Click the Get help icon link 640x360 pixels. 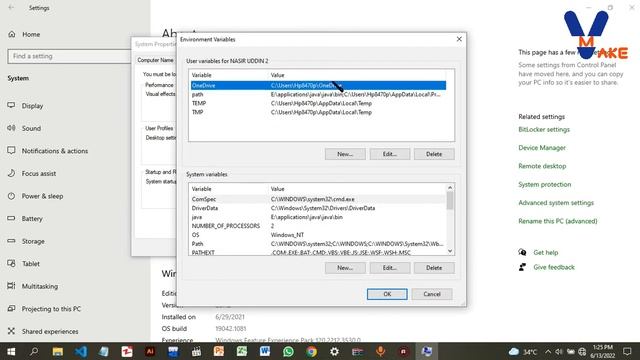point(522,252)
